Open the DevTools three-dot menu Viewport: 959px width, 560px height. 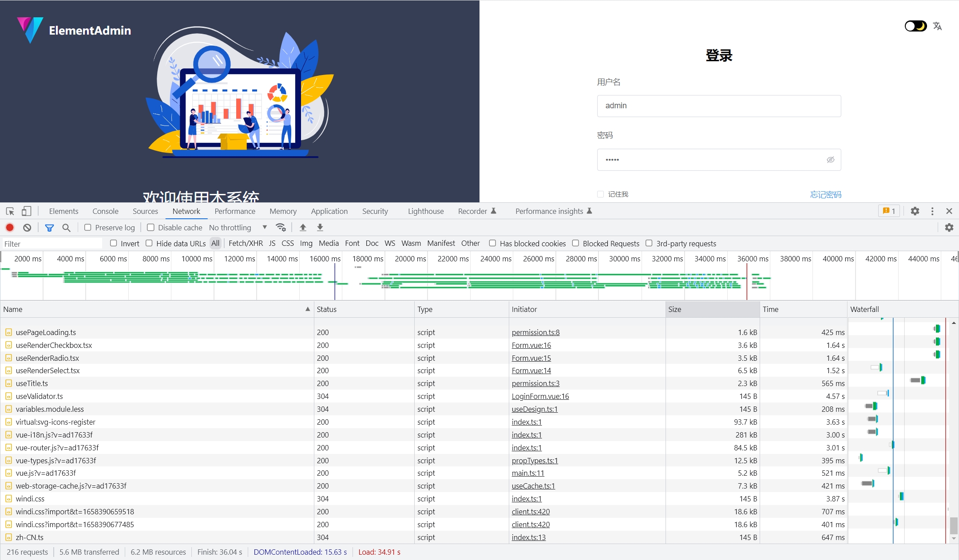tap(932, 211)
